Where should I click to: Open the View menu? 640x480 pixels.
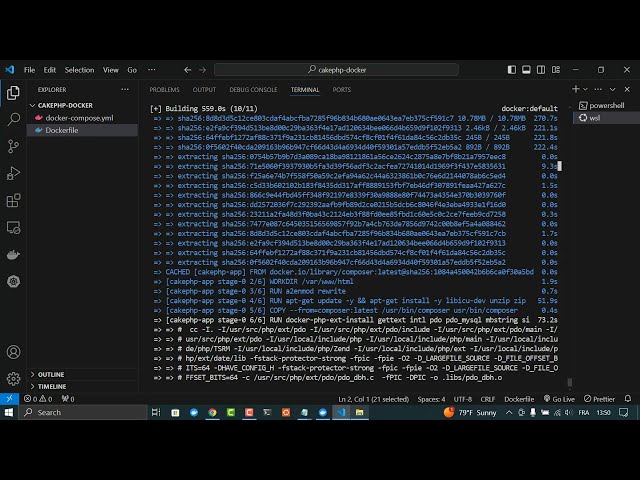click(111, 70)
